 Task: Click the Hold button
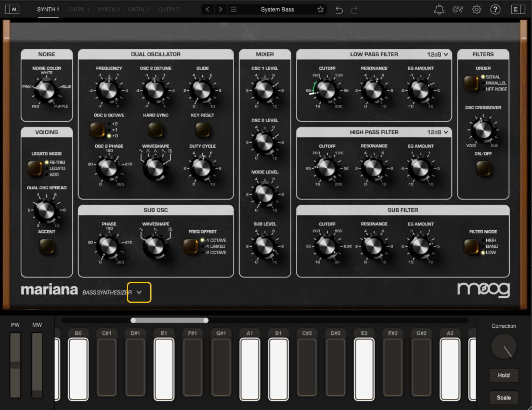click(x=504, y=375)
